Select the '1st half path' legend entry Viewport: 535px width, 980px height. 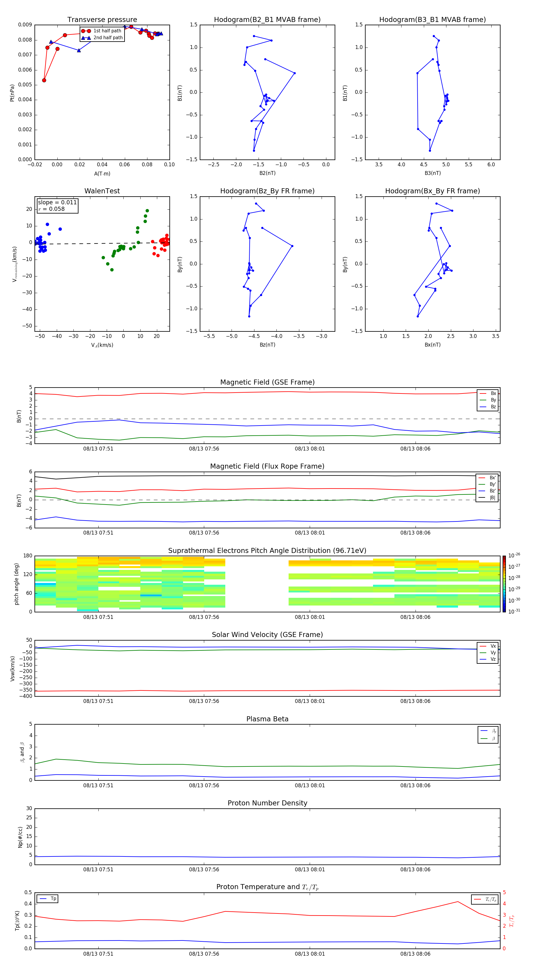102,31
